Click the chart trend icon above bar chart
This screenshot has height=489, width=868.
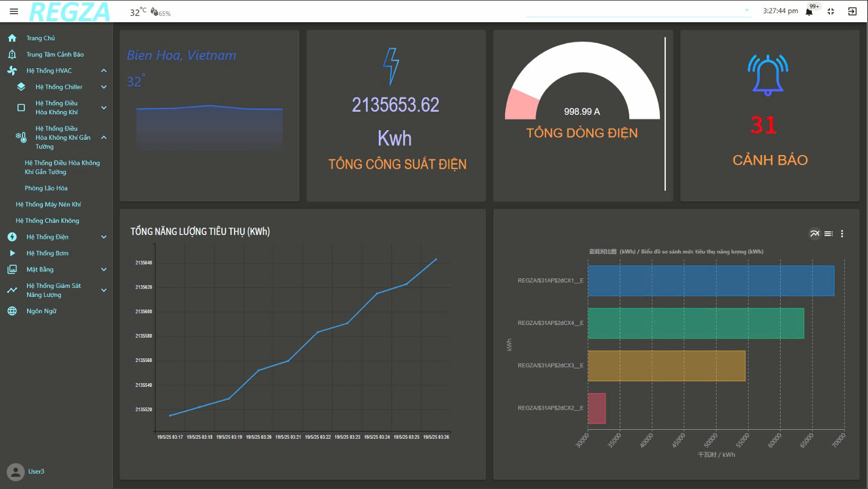click(815, 233)
